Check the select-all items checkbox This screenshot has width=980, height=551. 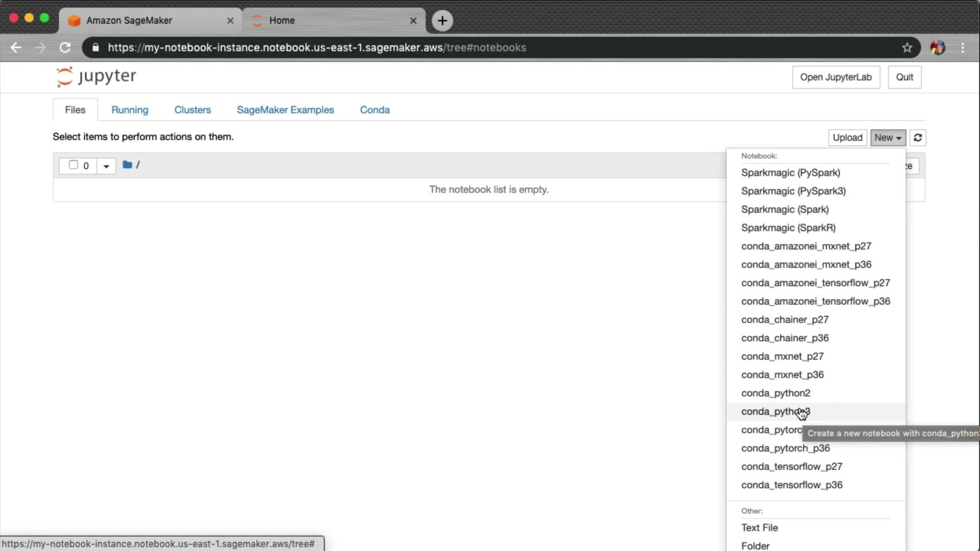pyautogui.click(x=73, y=165)
